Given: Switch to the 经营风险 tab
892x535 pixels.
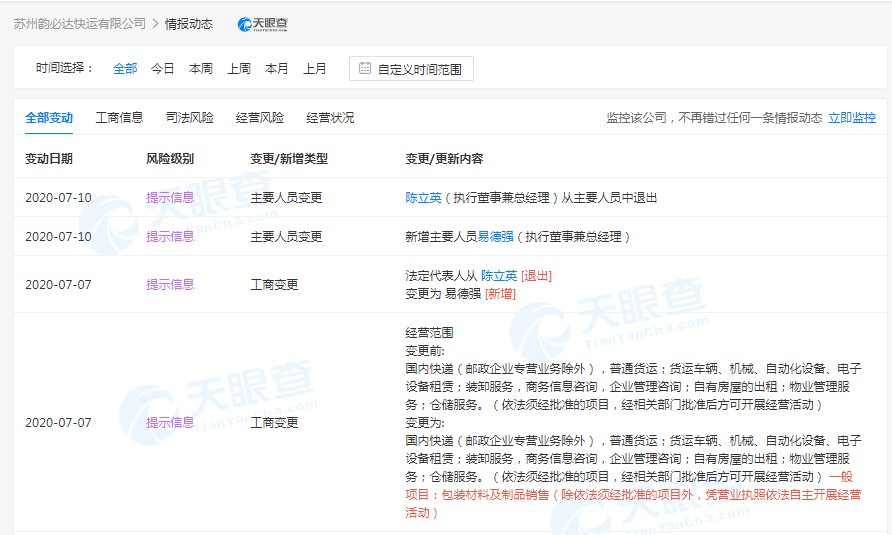Looking at the screenshot, I should coord(259,118).
